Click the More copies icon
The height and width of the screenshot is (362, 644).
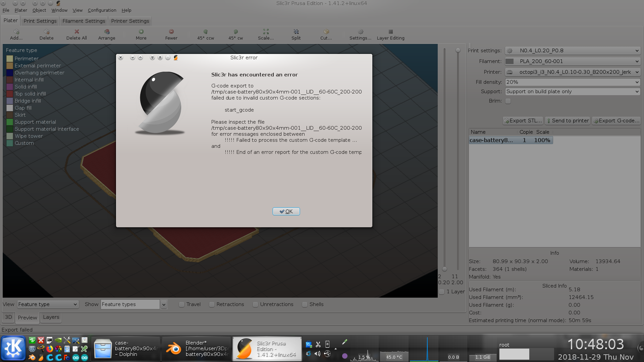click(x=141, y=32)
